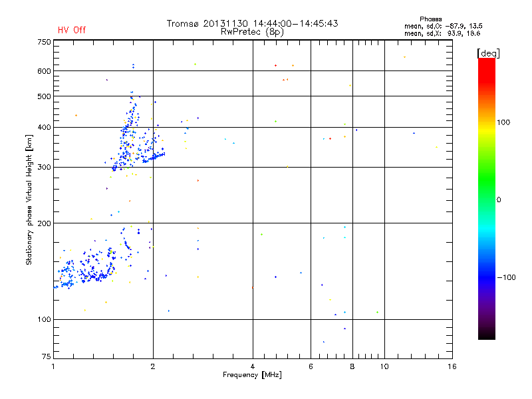Click the x-axis '1' tick label

(53, 366)
